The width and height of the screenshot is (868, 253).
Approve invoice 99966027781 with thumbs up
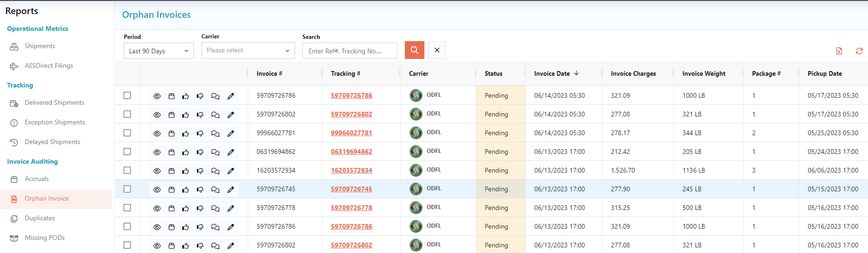pos(186,133)
